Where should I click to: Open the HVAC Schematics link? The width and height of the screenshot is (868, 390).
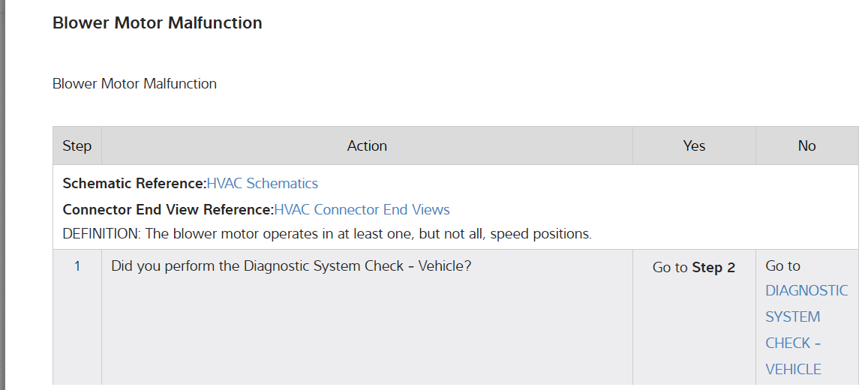coord(262,184)
